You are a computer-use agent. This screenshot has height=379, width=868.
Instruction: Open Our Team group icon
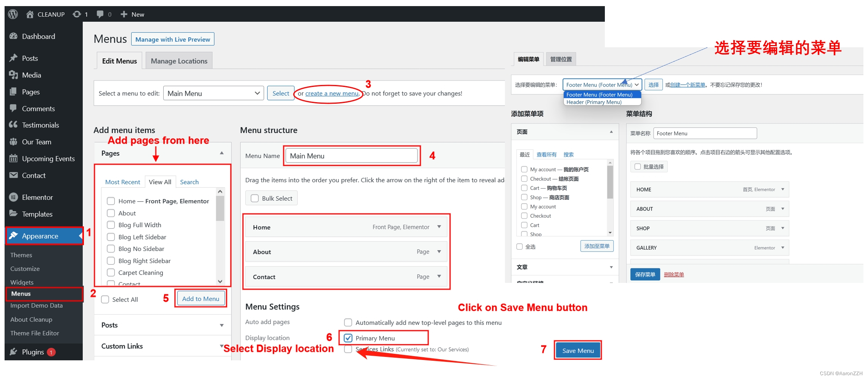coord(13,141)
